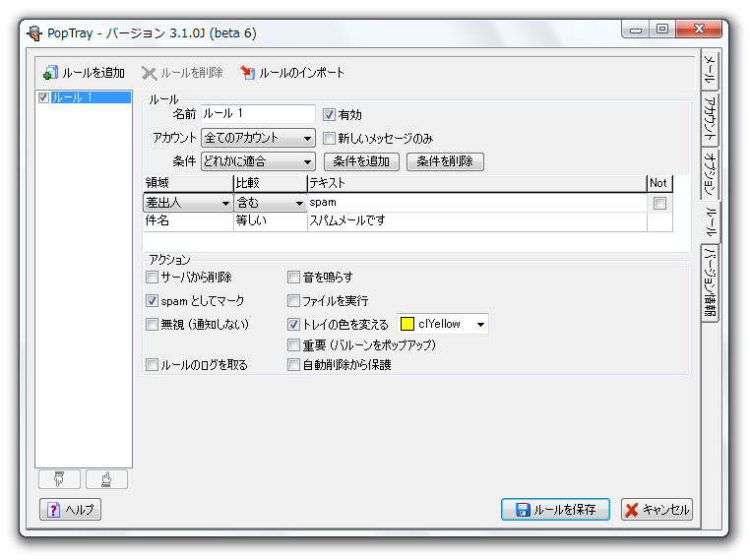Image resolution: width=750 pixels, height=560 pixels.
Task: Click the 条件を追加 button
Action: pos(361,161)
